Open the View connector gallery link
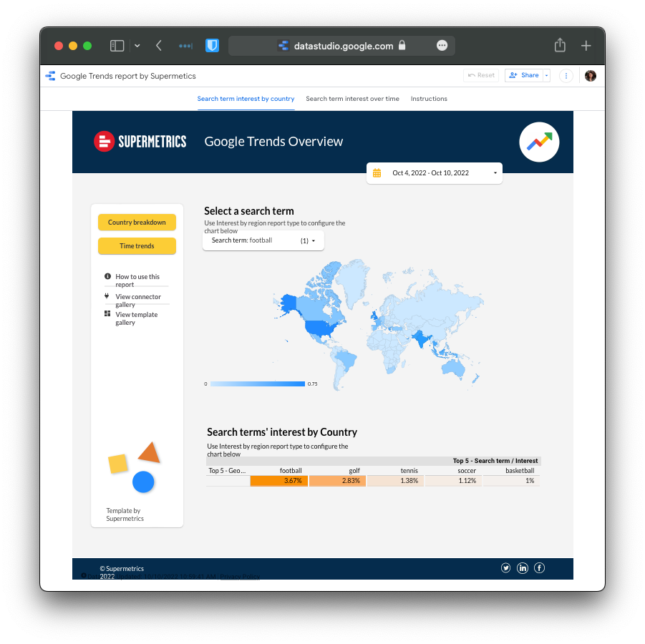The width and height of the screenshot is (645, 644). pyautogui.click(x=137, y=301)
